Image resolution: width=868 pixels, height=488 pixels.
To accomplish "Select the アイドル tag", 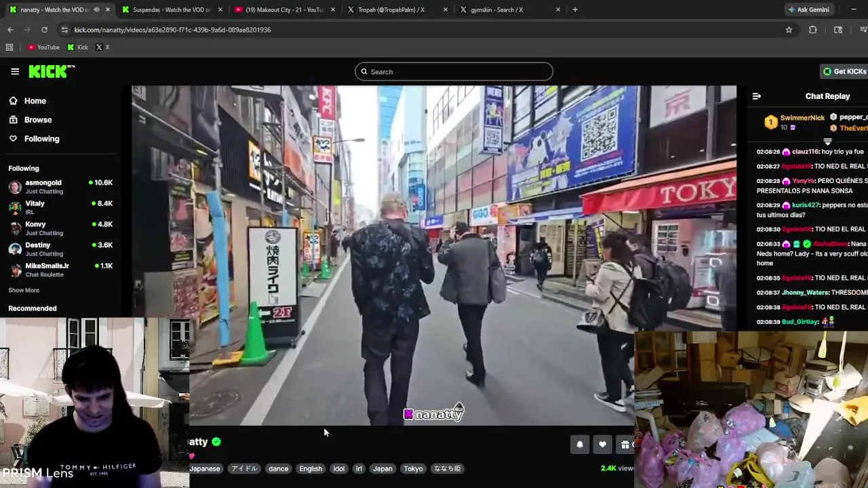I will [x=244, y=468].
